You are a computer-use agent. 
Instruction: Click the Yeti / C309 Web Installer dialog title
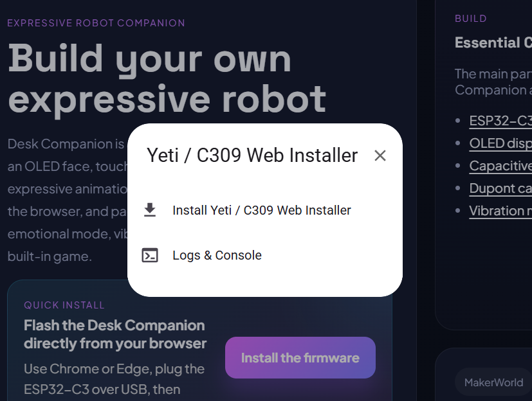tap(251, 156)
